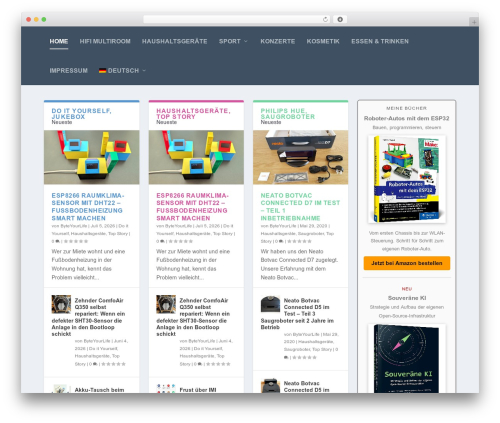
Task: Open the HiFi Multiroom menu item
Action: coord(105,41)
